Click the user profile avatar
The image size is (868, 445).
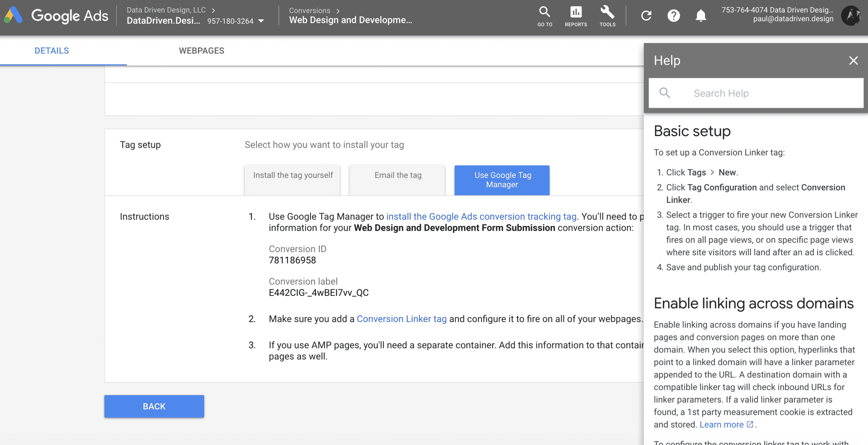(851, 16)
